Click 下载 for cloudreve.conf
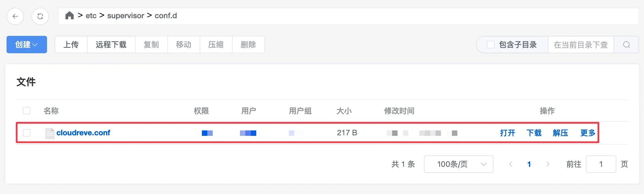644x194 pixels. pyautogui.click(x=534, y=133)
